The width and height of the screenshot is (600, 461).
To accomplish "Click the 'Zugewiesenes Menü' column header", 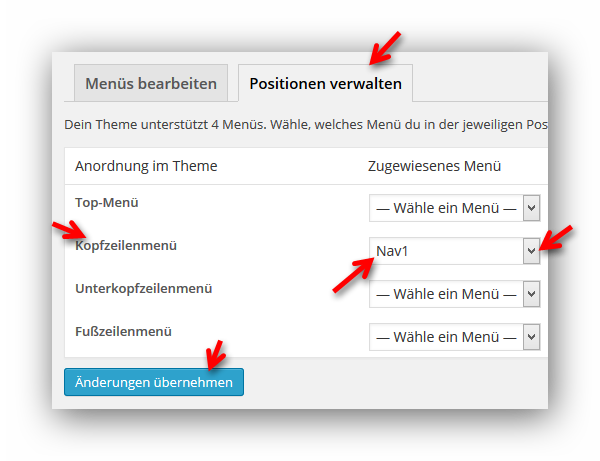I will 434,166.
